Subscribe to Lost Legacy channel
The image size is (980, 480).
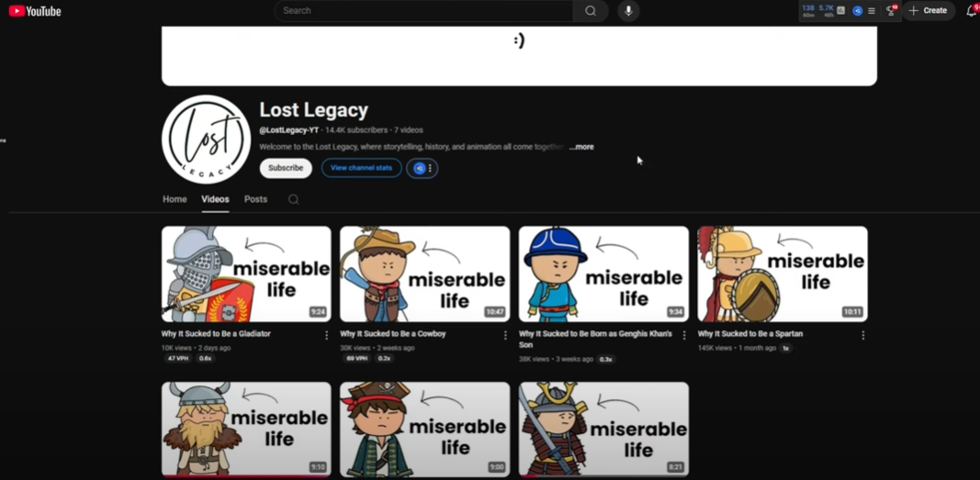pyautogui.click(x=286, y=168)
